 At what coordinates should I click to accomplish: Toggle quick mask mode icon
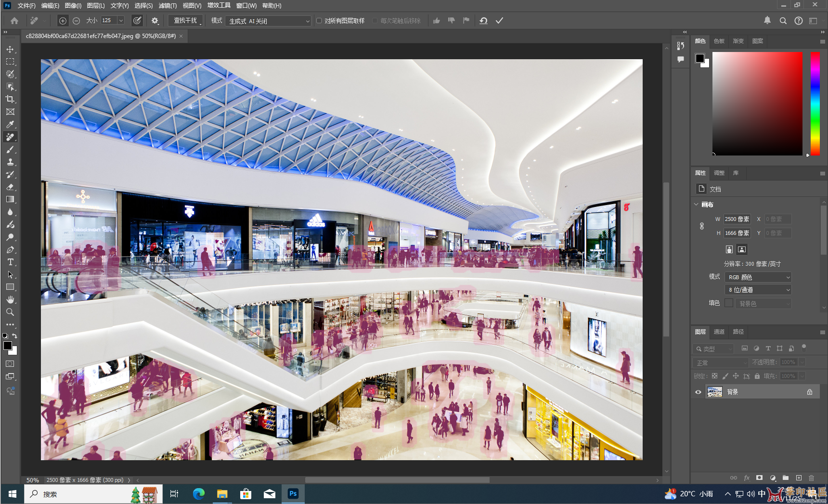click(x=10, y=364)
